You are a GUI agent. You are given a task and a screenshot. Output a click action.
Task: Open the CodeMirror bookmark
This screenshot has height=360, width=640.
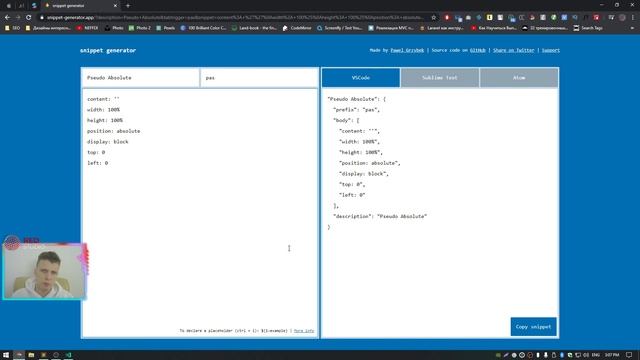pyautogui.click(x=297, y=28)
